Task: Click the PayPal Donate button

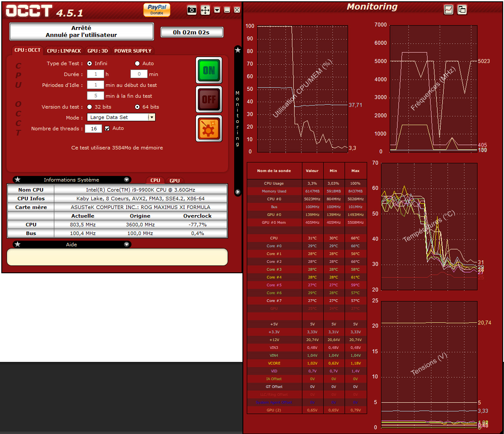Action: 157,10
